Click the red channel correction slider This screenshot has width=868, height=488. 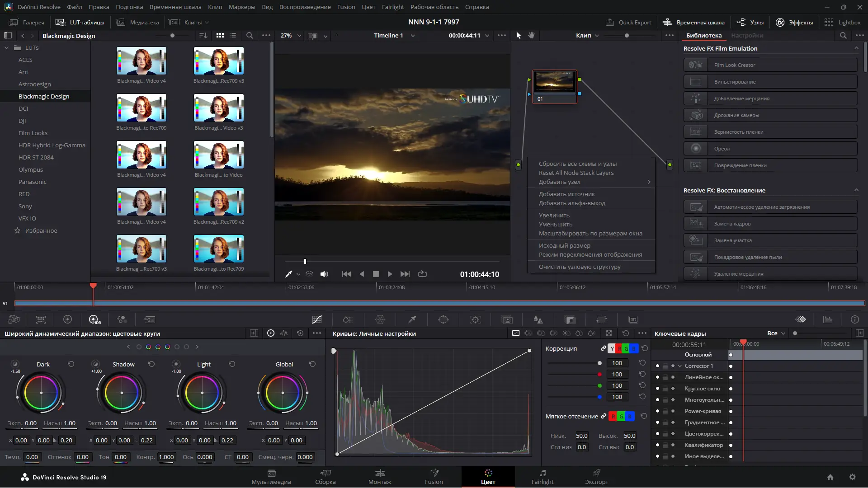pos(599,374)
